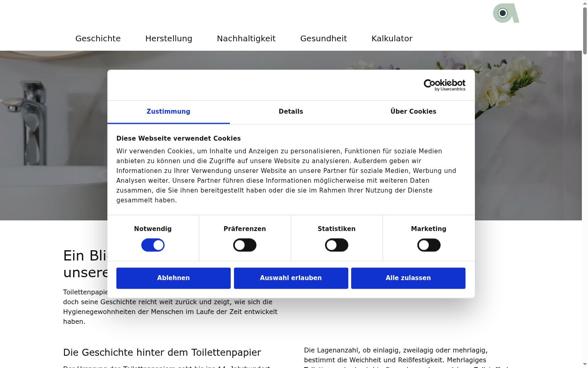Image resolution: width=588 pixels, height=368 pixels.
Task: Select the Über Cookies tab
Action: click(x=413, y=112)
